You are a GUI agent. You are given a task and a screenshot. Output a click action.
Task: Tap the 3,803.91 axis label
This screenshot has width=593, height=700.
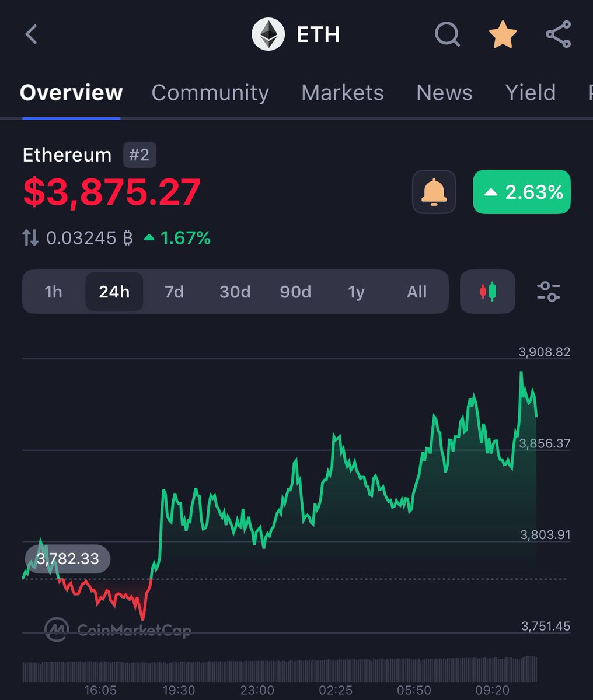tap(545, 534)
